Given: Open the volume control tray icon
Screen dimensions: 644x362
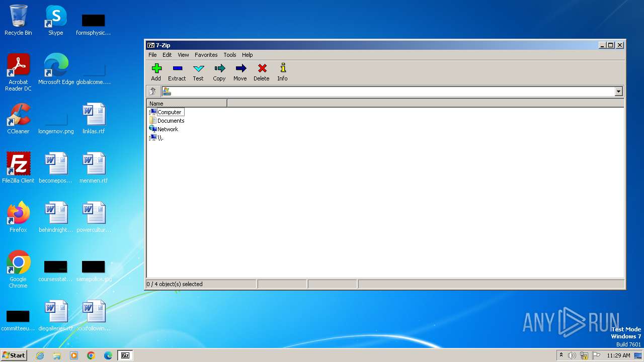Looking at the screenshot, I should (x=572, y=355).
